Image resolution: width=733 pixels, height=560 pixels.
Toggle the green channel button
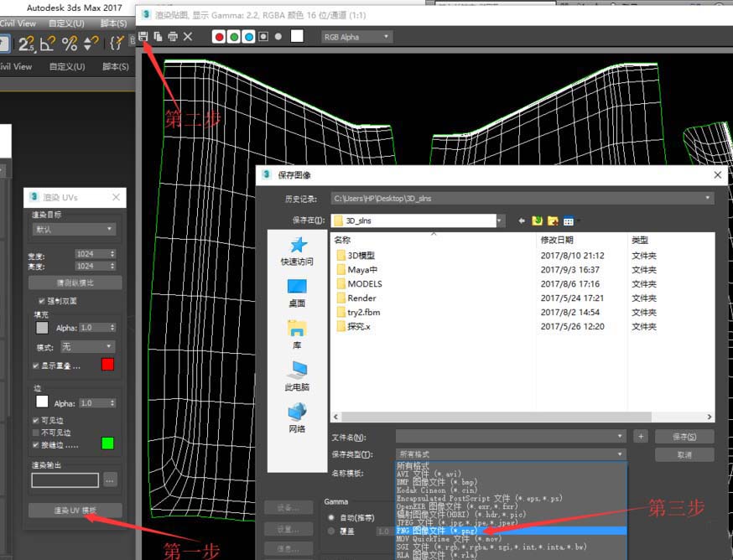(x=234, y=36)
